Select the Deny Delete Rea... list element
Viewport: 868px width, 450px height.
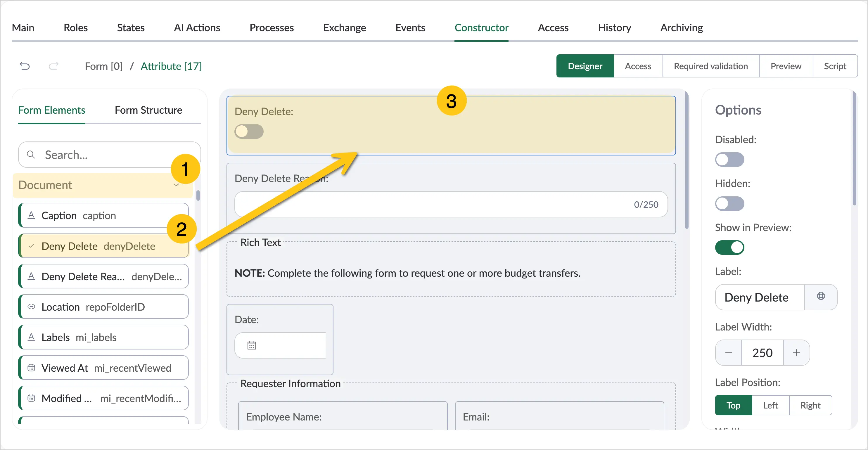(x=103, y=276)
